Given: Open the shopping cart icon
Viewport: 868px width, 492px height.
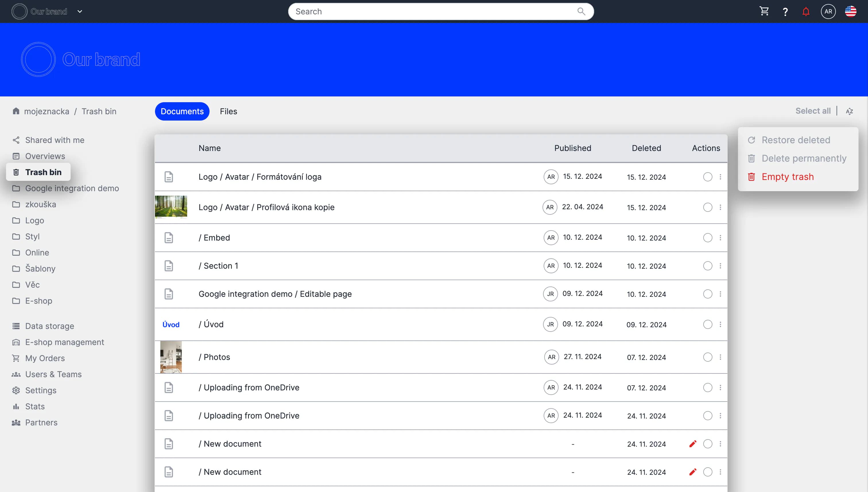Looking at the screenshot, I should point(764,11).
